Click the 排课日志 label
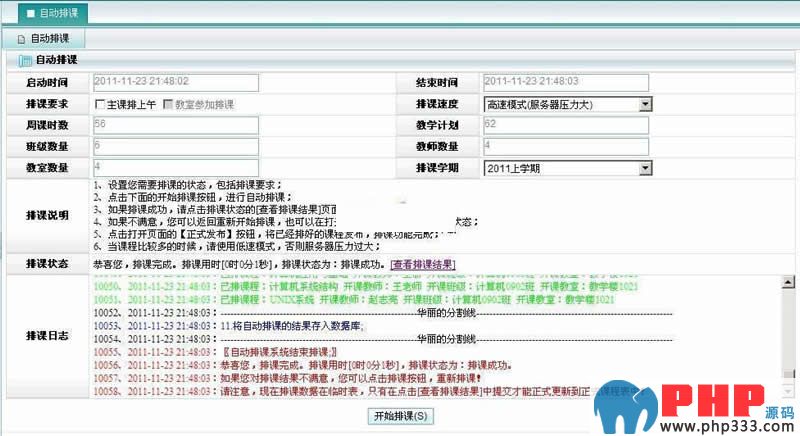Image resolution: width=800 pixels, height=436 pixels. pos(47,336)
